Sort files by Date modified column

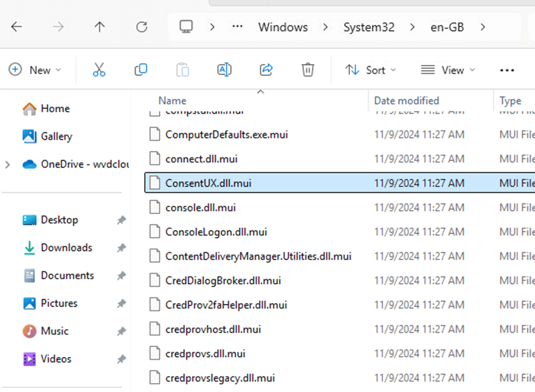[406, 101]
